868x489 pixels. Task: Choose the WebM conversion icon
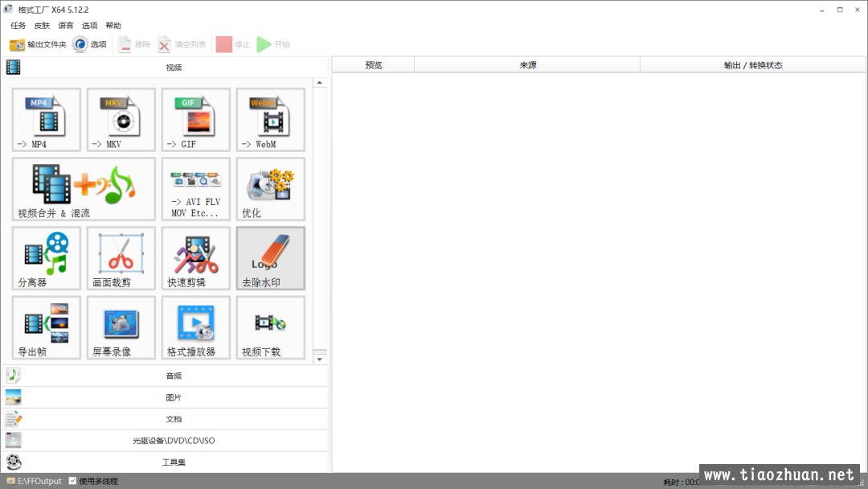(x=271, y=119)
